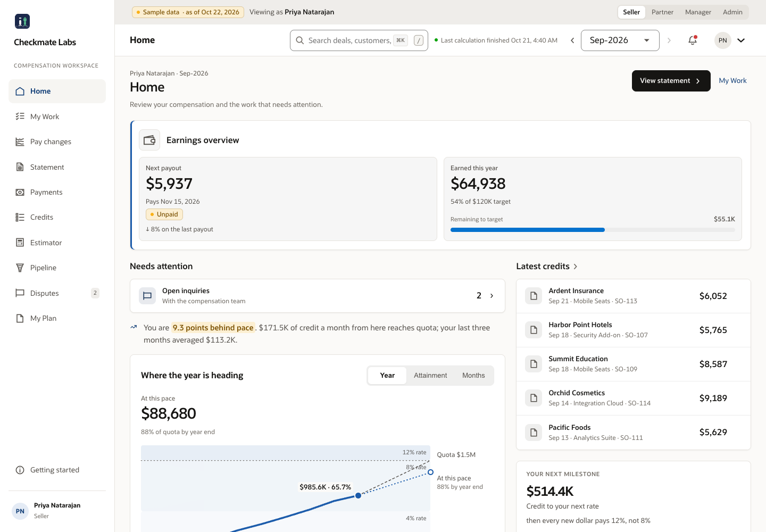The width and height of the screenshot is (766, 532).
Task: Follow the My Work link
Action: click(x=732, y=81)
